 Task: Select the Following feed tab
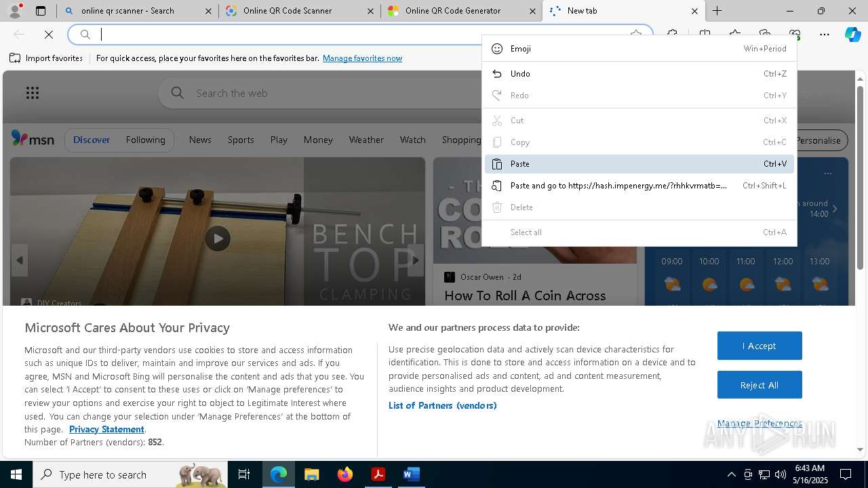[x=145, y=140]
